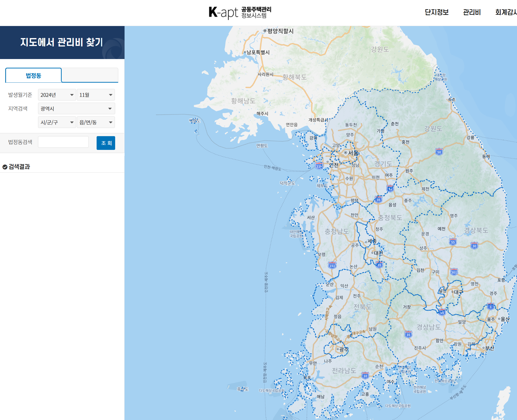Click highway 55 shield near Yecheon
The image size is (517, 420).
click(x=453, y=242)
